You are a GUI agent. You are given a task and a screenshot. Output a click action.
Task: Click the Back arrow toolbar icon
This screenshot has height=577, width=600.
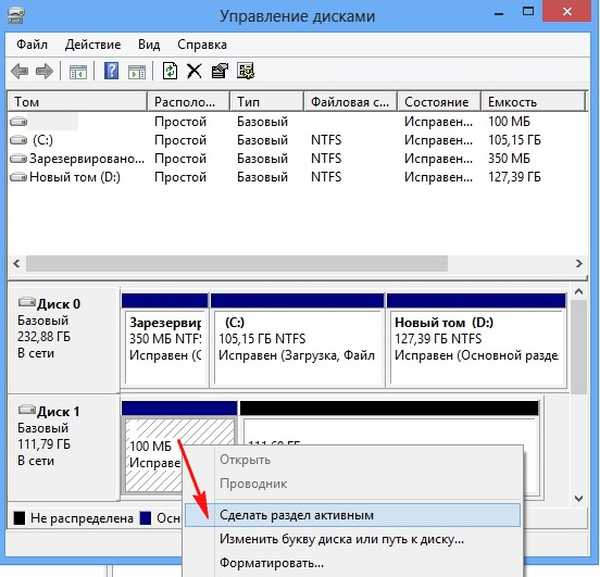[x=19, y=71]
